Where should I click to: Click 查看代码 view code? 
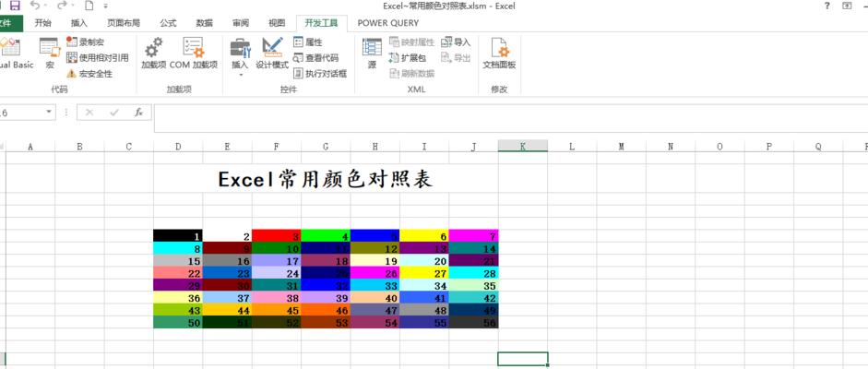click(x=315, y=57)
